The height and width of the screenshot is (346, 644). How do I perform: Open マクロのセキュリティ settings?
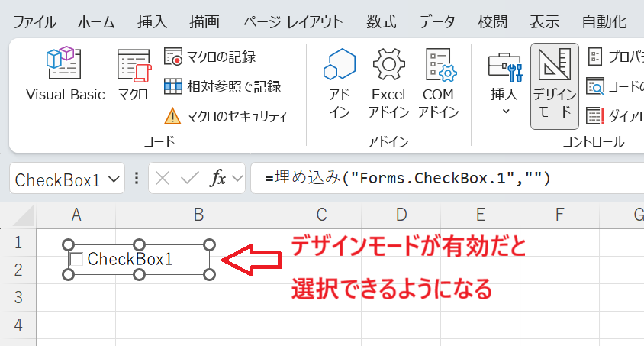(226, 116)
